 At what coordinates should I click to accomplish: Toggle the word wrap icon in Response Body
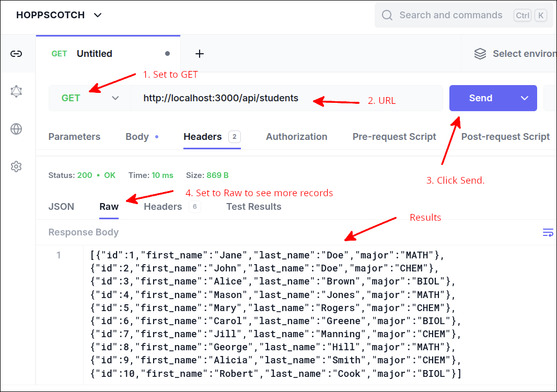548,232
